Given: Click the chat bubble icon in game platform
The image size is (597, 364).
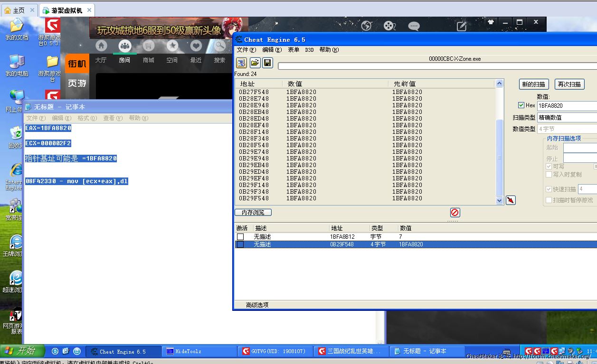Looking at the screenshot, I should point(414,26).
